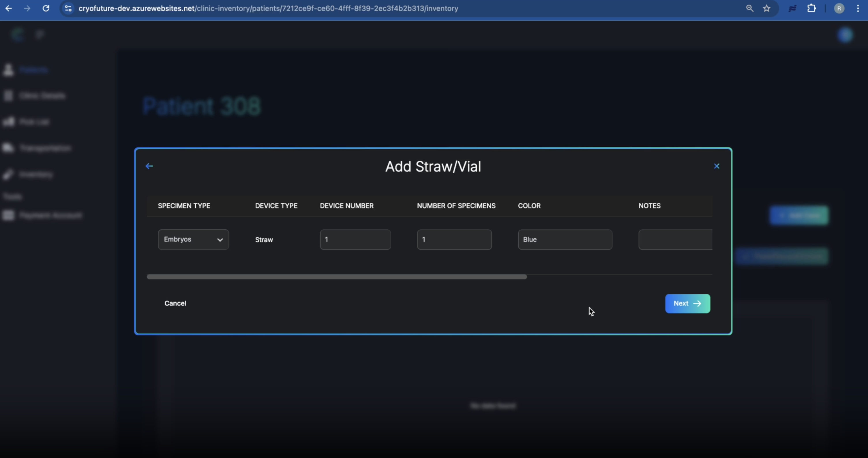Open the Embryos specimen type dropdown

[193, 240]
